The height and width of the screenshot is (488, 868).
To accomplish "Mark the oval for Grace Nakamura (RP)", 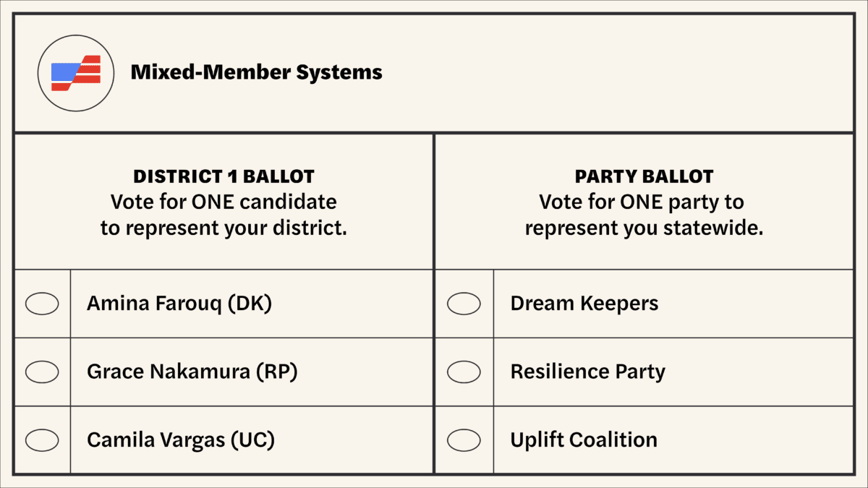I will click(42, 372).
